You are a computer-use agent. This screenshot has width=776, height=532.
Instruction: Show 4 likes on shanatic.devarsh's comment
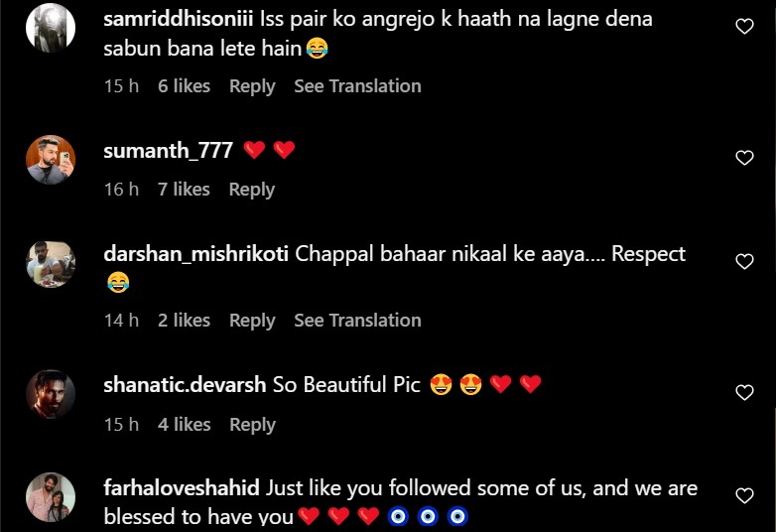coord(185,425)
